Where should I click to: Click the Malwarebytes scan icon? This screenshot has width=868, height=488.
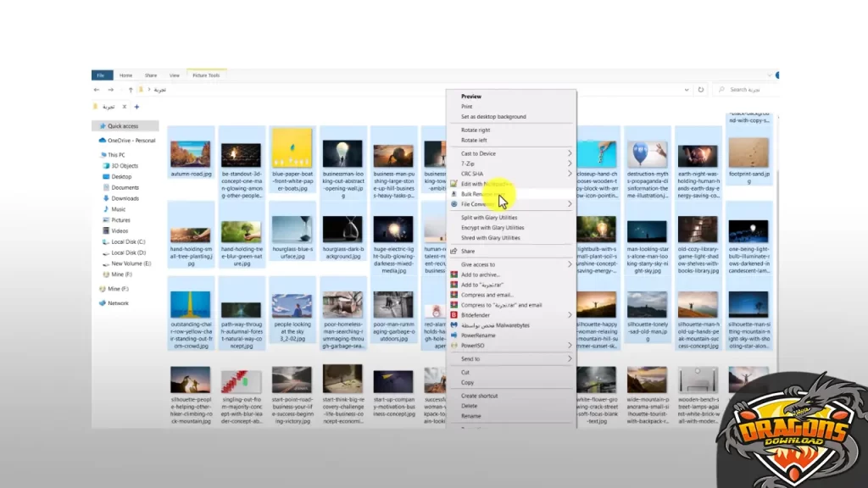(x=454, y=325)
